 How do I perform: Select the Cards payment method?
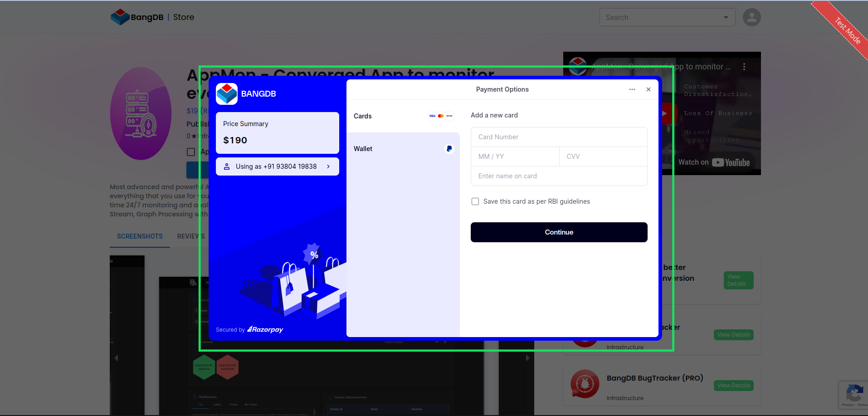pyautogui.click(x=403, y=116)
